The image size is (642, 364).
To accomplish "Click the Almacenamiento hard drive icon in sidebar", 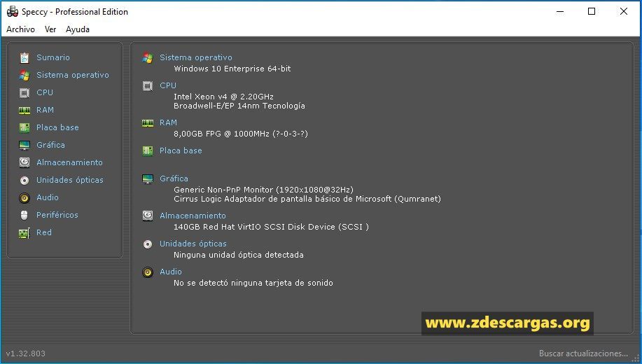I will point(25,162).
